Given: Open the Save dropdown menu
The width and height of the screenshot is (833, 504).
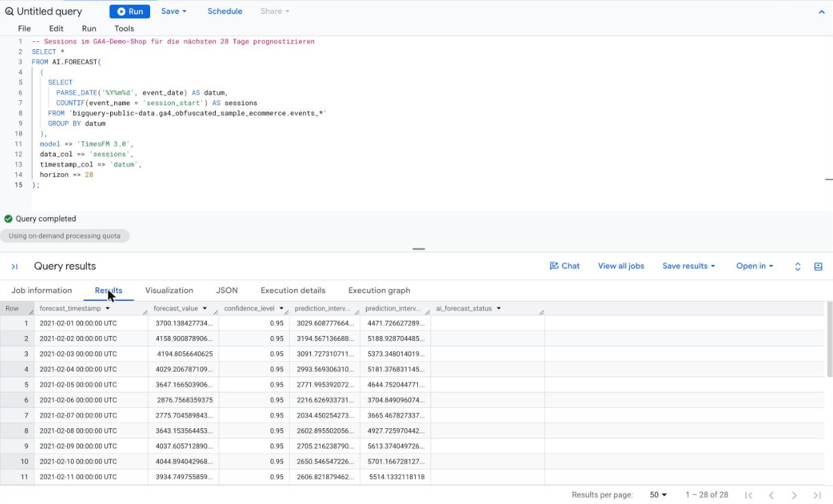Looking at the screenshot, I should [x=174, y=11].
